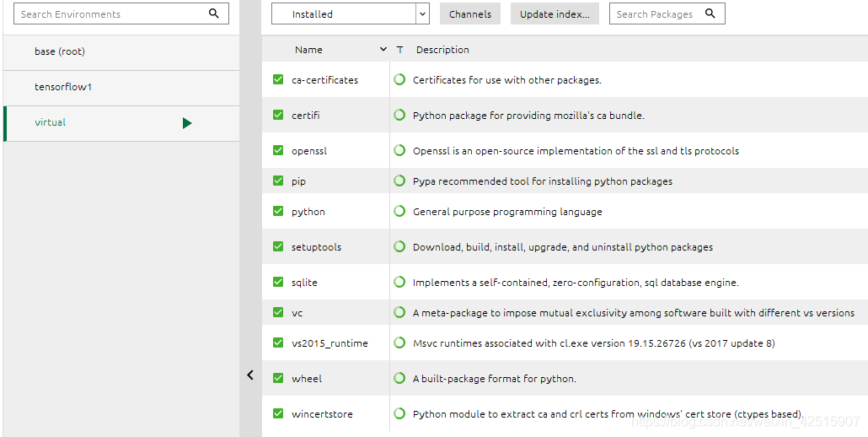Viewport: 868px width, 437px height.
Task: Click the Description column header
Action: coord(442,49)
